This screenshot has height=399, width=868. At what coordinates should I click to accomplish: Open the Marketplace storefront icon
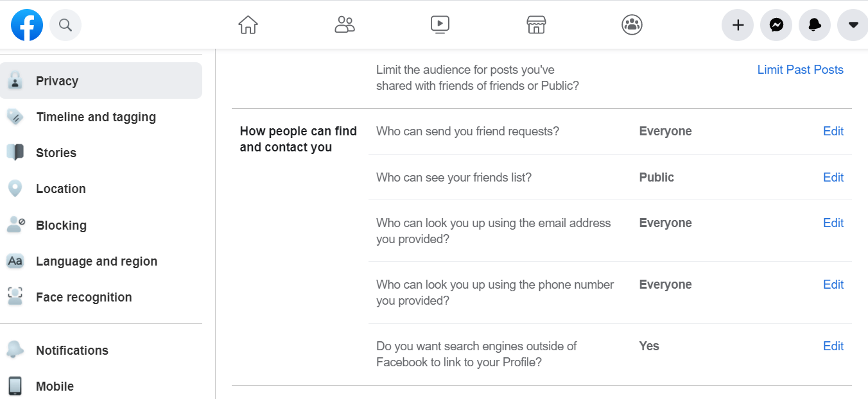pos(536,25)
